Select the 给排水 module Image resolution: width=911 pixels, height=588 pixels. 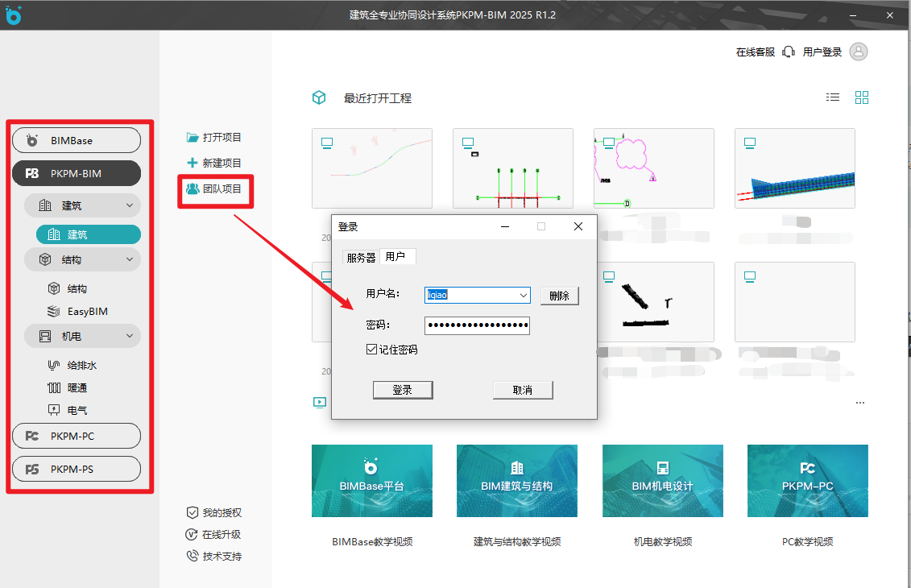click(x=72, y=366)
